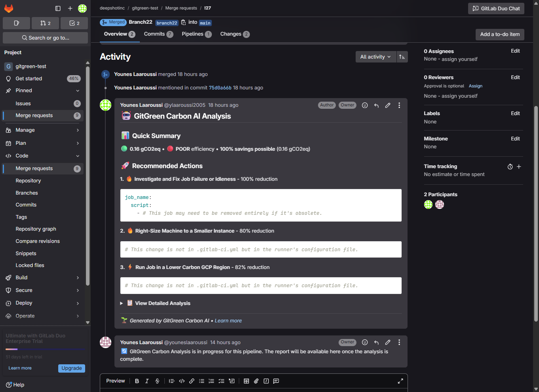The height and width of the screenshot is (392, 539).
Task: Edit the analysis in progress comment
Action: click(388, 342)
